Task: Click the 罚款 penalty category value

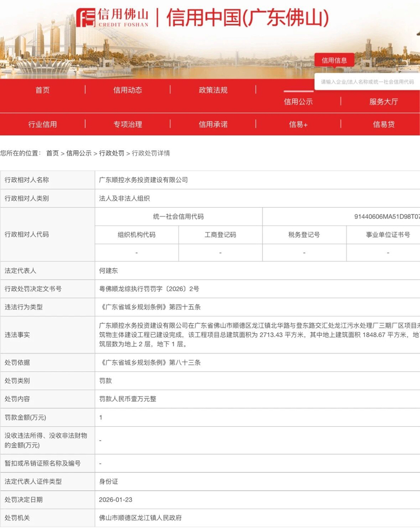Action: coord(105,381)
